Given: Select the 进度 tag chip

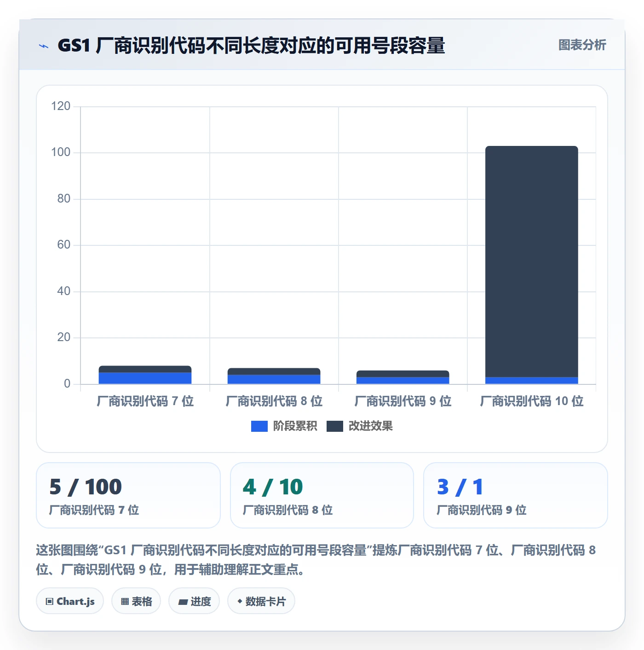Looking at the screenshot, I should pos(194,601).
